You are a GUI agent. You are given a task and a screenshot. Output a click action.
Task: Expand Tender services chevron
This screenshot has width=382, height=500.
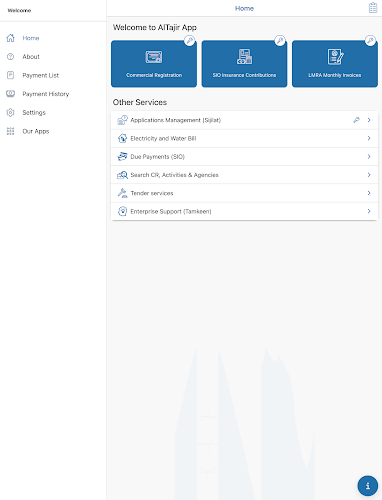click(x=369, y=193)
